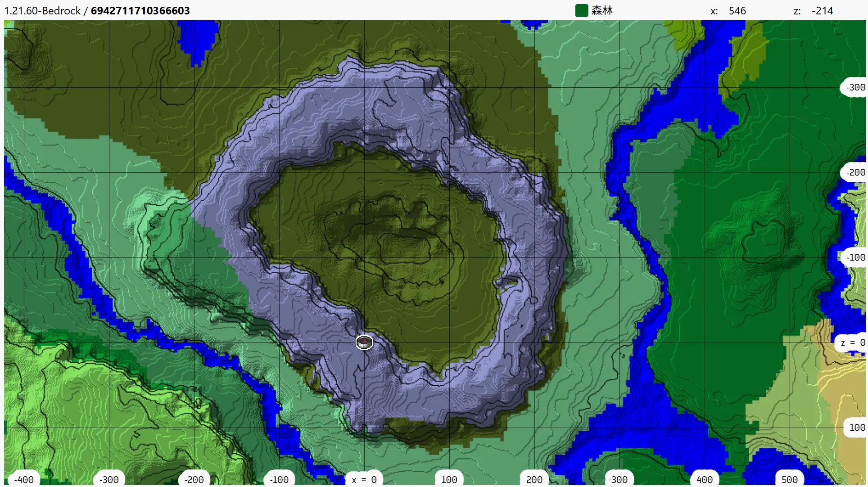868x487 pixels.
Task: Click the -300 x-axis label at bottom
Action: 109,479
